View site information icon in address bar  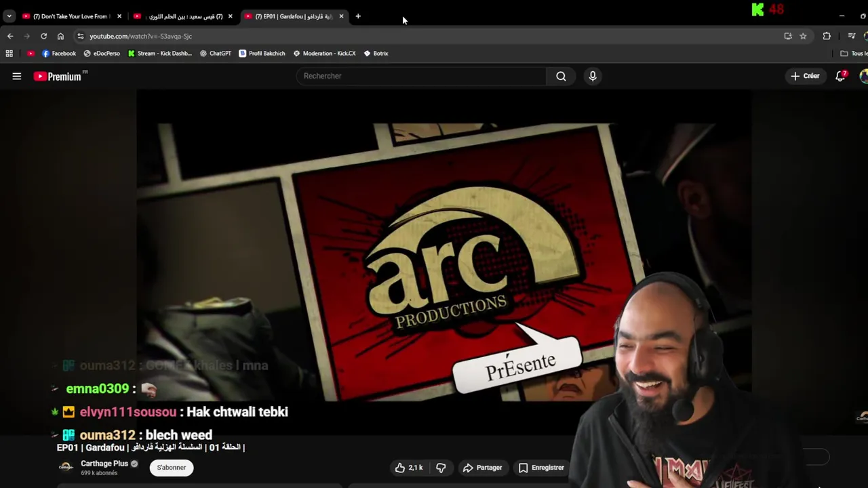click(x=80, y=36)
